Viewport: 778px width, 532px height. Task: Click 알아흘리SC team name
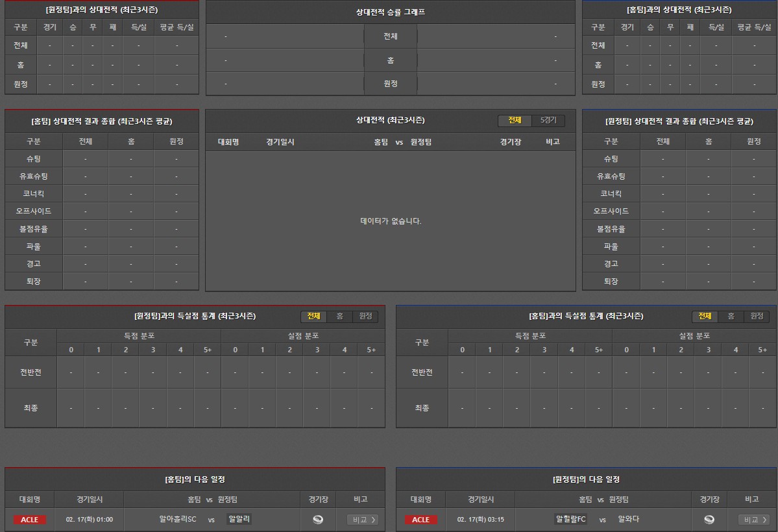tap(178, 519)
